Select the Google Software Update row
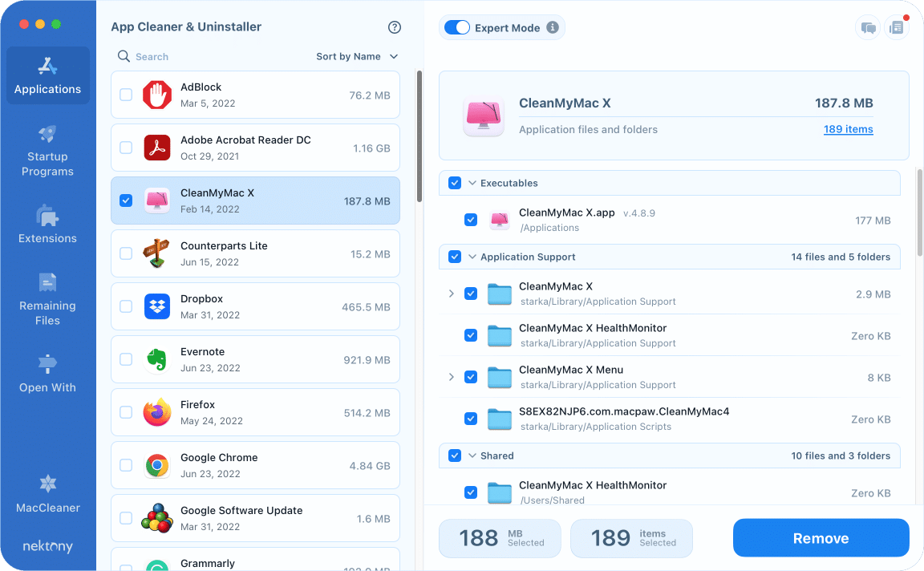This screenshot has height=571, width=924. [x=255, y=519]
